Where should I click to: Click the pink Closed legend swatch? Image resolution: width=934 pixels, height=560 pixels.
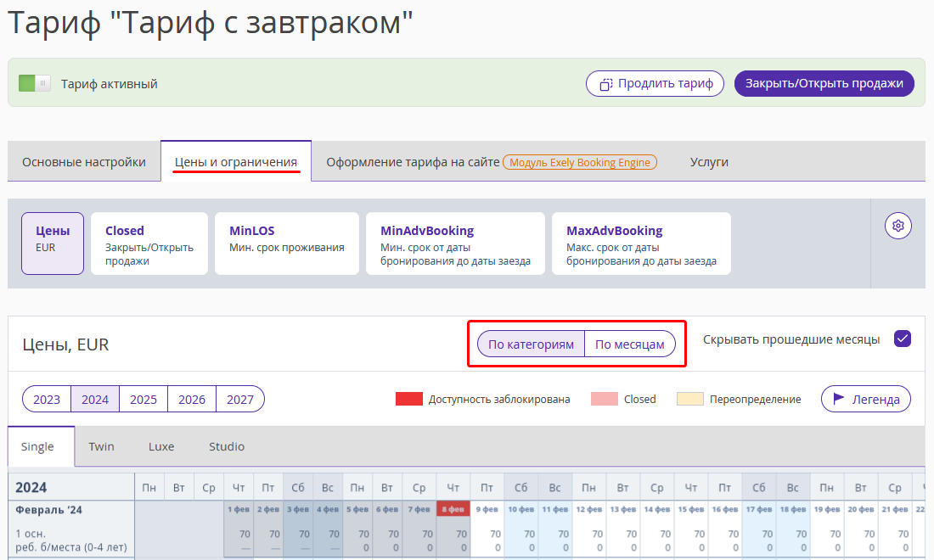click(x=604, y=399)
